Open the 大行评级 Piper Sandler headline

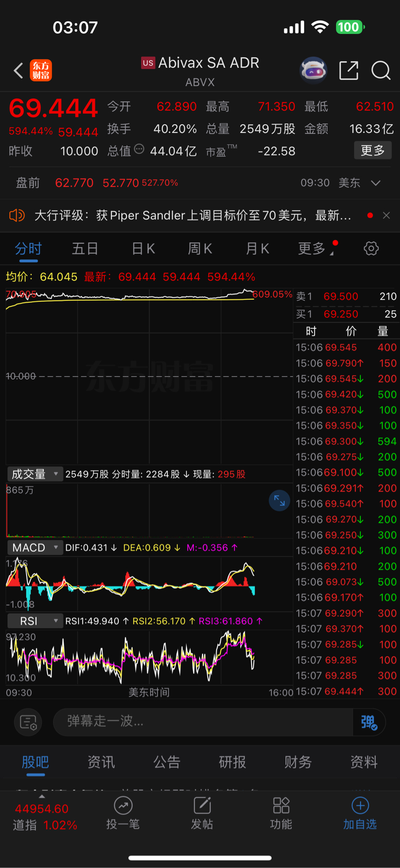[x=193, y=215]
